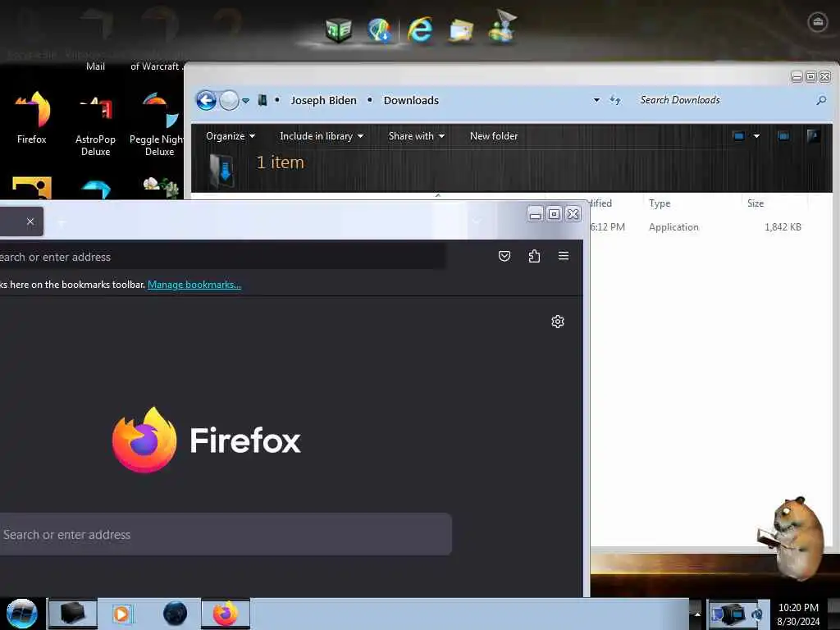
Task: Click round icon at top-right of desktop
Action: point(818,22)
